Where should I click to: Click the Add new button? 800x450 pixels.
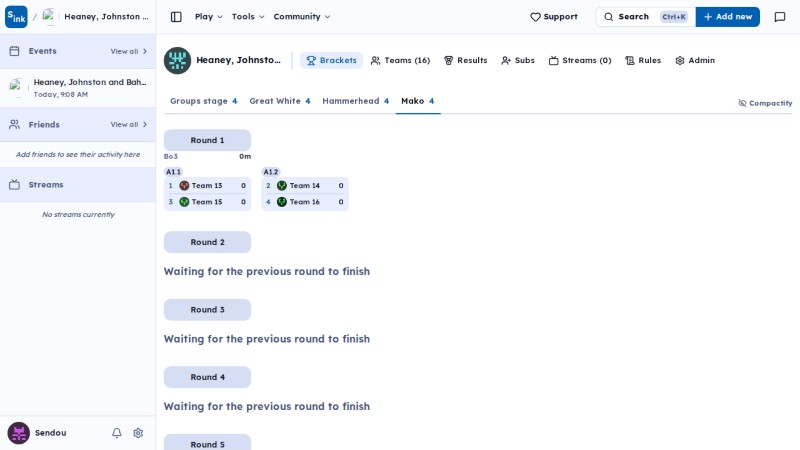(728, 17)
